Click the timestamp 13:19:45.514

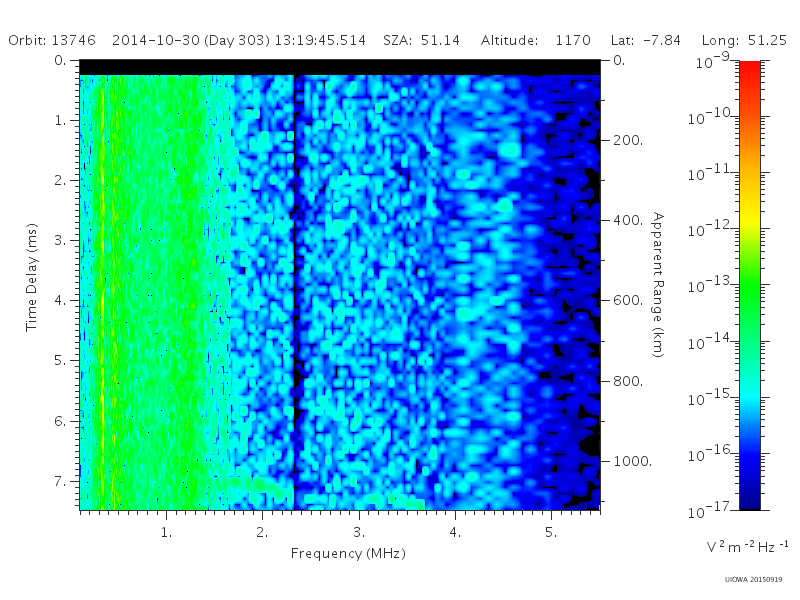tap(320, 40)
